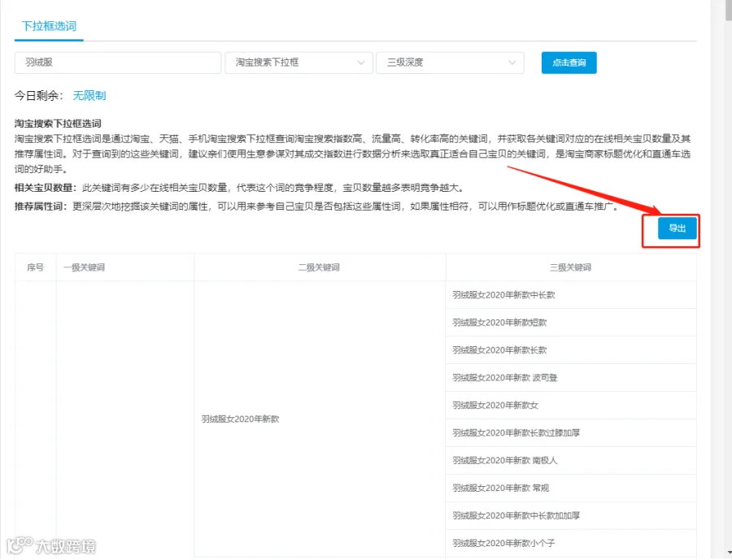Select the 序号 column header
Screen dimensions: 732x560
[x=36, y=267]
